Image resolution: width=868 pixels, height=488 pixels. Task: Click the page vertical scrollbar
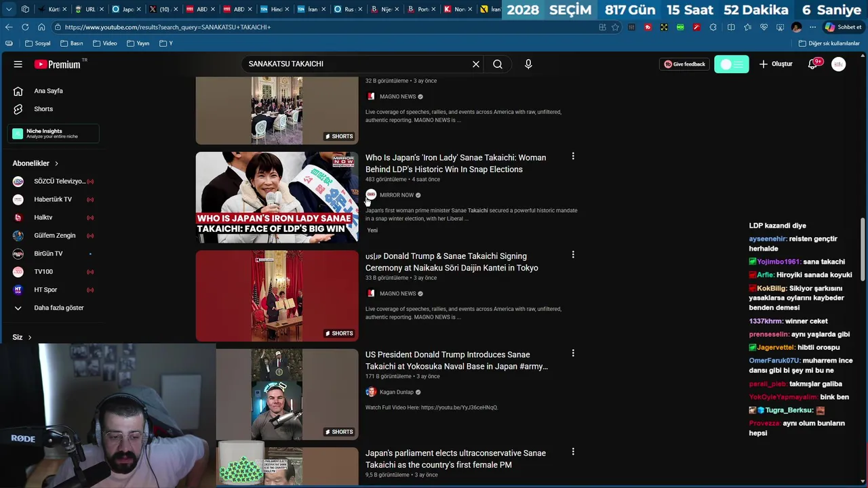tap(863, 249)
